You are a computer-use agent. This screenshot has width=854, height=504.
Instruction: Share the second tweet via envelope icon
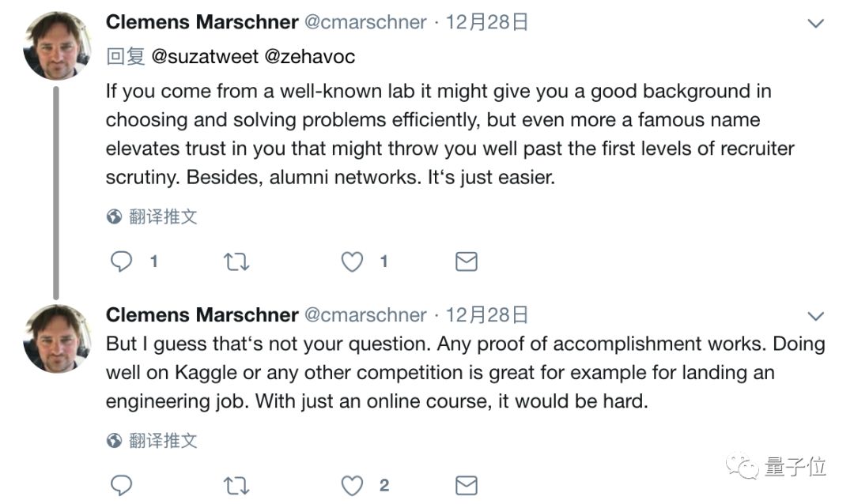coord(467,485)
